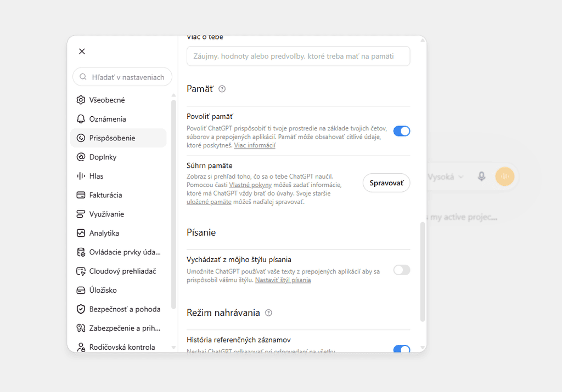Click the Doplnky at-sign icon

(x=81, y=157)
